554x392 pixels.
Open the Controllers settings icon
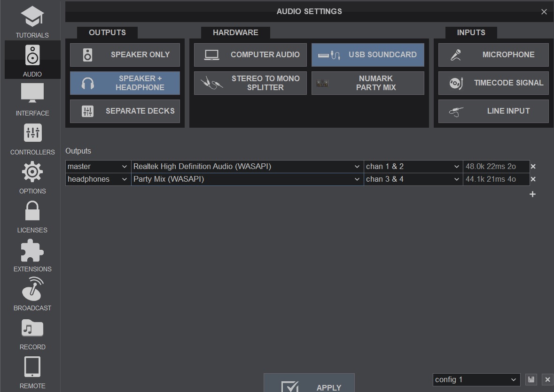pos(32,133)
